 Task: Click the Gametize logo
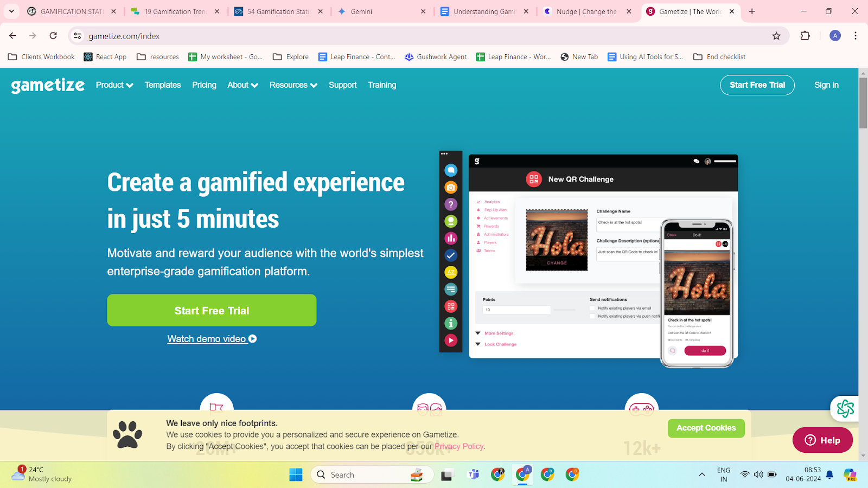click(x=48, y=85)
